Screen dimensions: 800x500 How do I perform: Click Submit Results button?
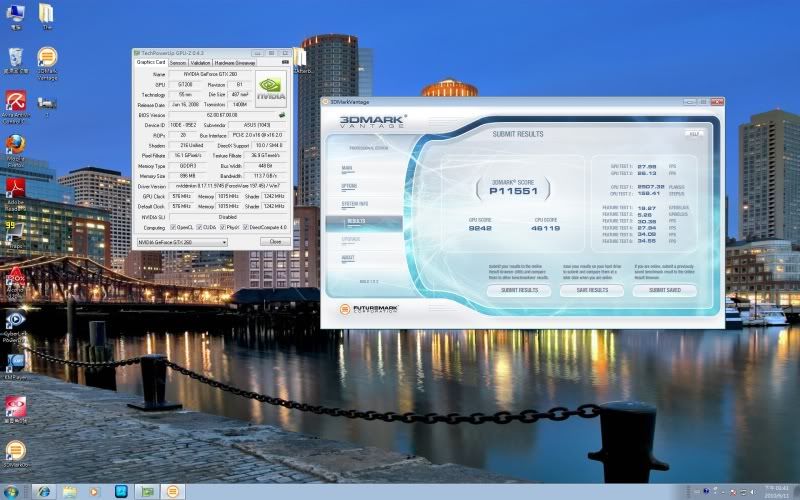(x=519, y=290)
